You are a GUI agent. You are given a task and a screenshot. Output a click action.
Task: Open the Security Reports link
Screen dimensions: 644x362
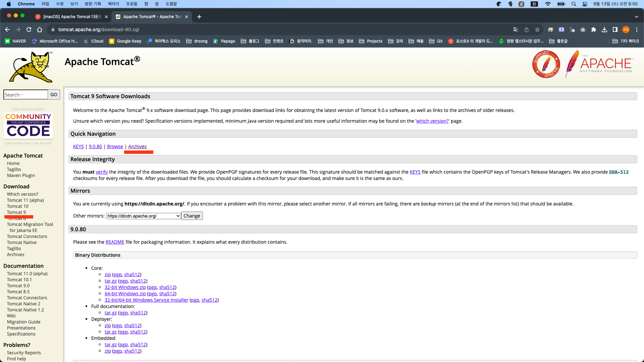click(x=24, y=353)
